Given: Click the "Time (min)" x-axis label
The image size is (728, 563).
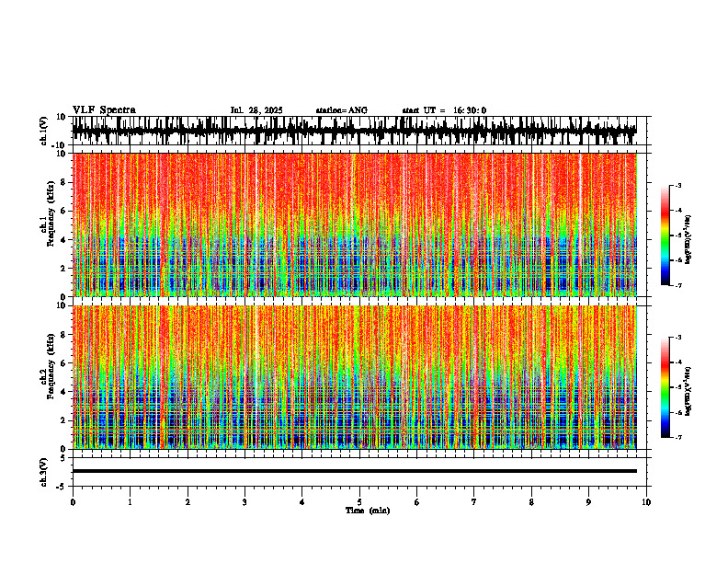Looking at the screenshot, I should 368,511.
